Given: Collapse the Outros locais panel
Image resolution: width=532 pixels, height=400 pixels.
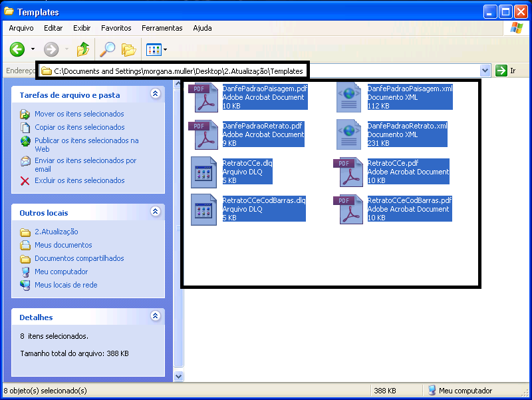Looking at the screenshot, I should tap(156, 212).
